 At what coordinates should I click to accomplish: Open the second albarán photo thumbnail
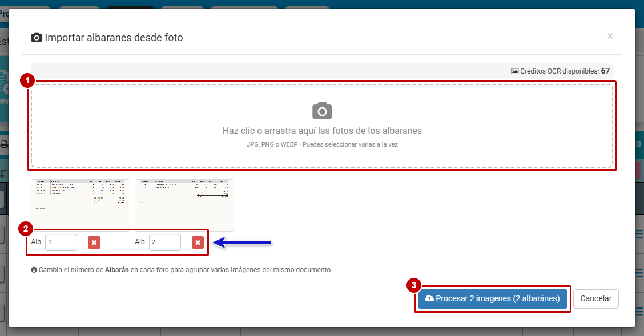(184, 205)
